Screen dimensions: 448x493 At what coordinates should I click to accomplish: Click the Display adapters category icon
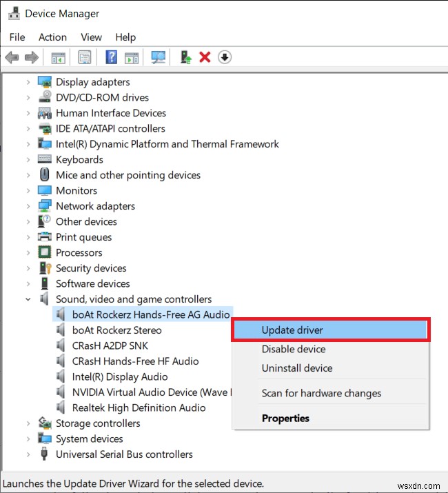tap(45, 82)
